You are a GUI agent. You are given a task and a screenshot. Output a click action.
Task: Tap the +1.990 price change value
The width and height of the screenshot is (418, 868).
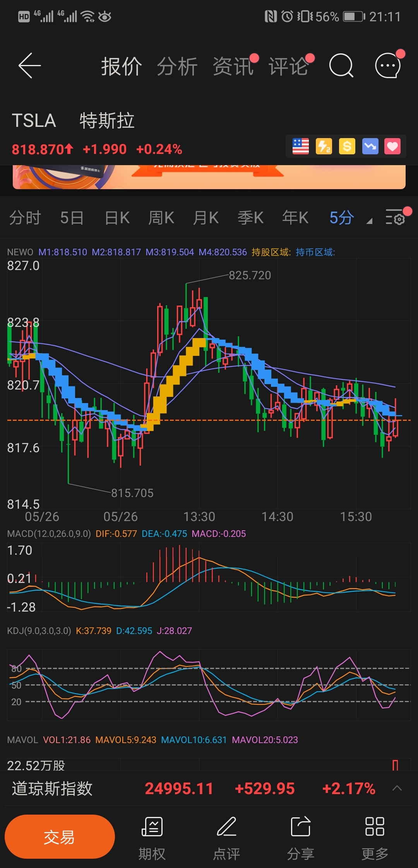pos(104,149)
